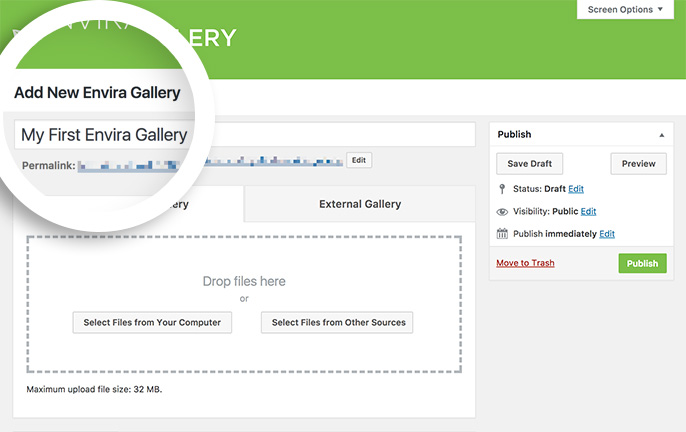Click the gallery title input field
The height and width of the screenshot is (432, 686).
245,134
